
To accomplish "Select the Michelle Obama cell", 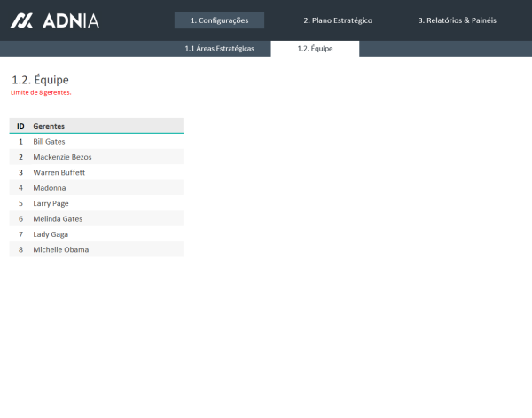I will pos(60,249).
